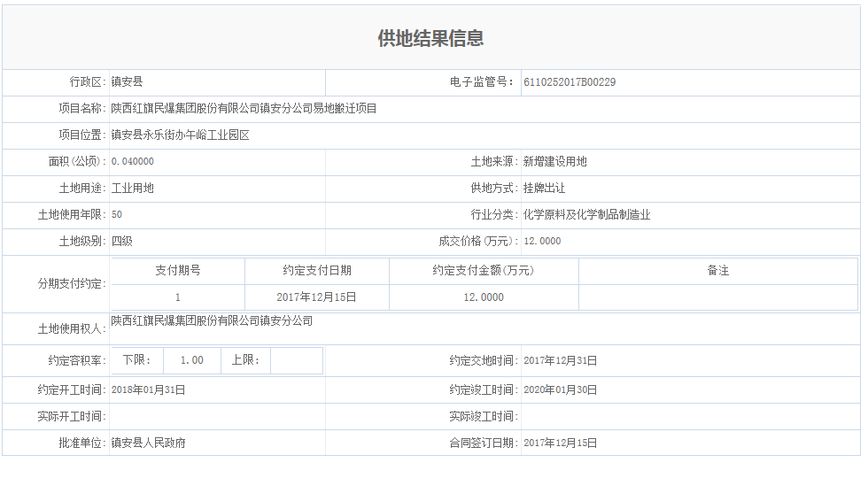Viewport: 868px width, 478px height.
Task: Click the 行业分类 field label
Action: 494,214
